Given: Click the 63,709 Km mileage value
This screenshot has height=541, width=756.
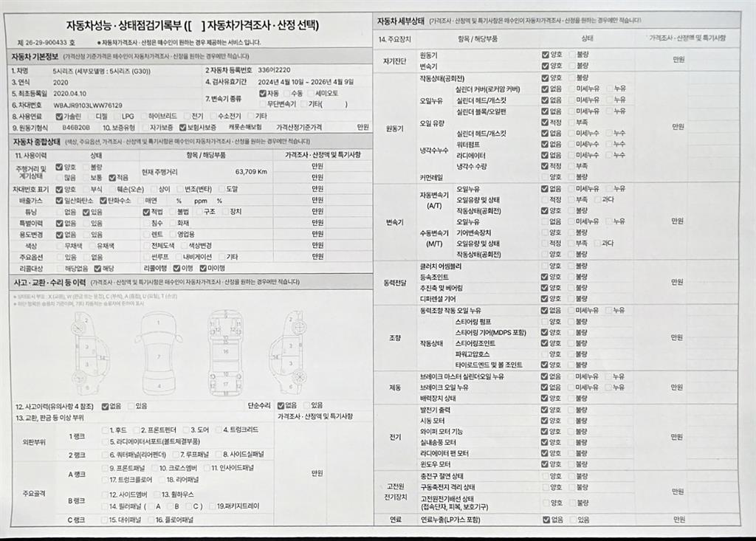Looking at the screenshot, I should (x=251, y=171).
